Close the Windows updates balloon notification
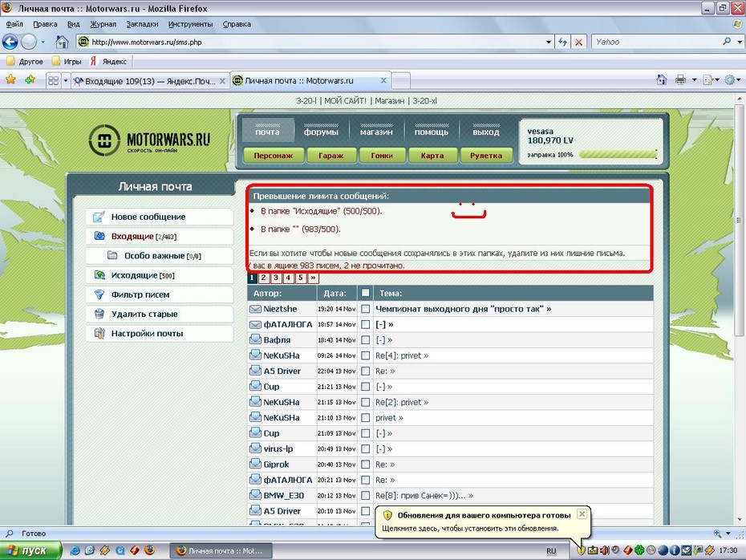The height and width of the screenshot is (560, 746). click(582, 513)
